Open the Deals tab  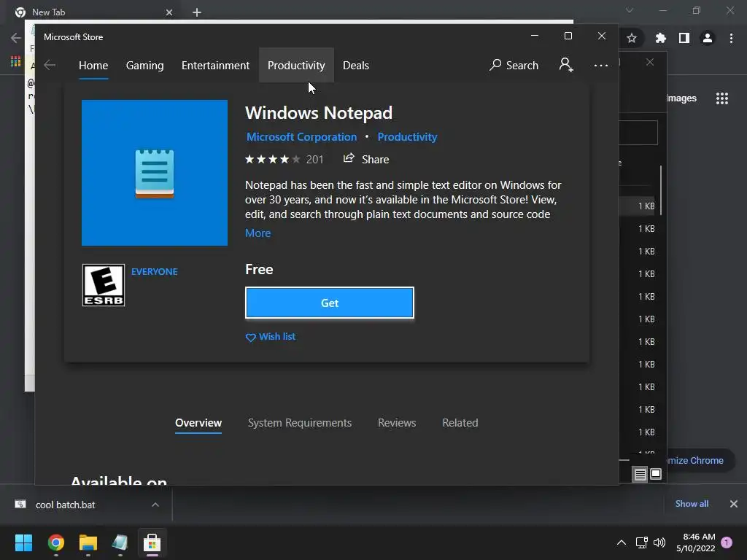356,65
